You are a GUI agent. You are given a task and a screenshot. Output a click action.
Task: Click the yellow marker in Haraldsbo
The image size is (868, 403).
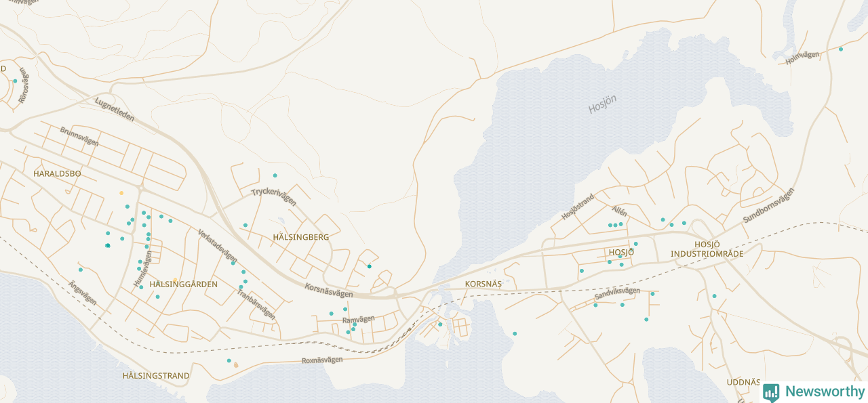[121, 193]
